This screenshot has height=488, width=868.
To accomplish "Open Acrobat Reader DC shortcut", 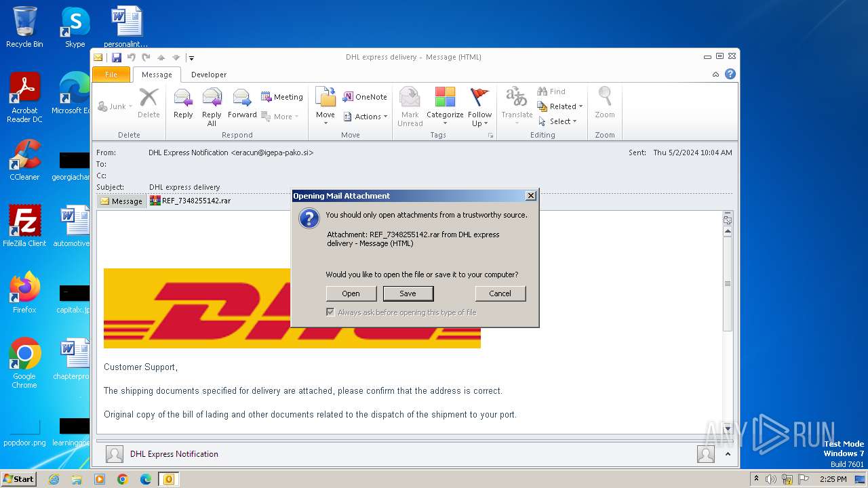I will [24, 98].
